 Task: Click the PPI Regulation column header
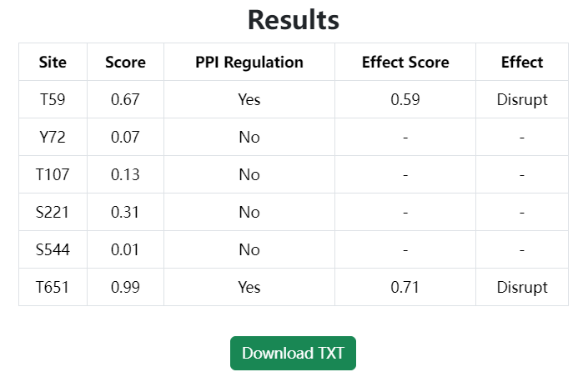tap(249, 63)
